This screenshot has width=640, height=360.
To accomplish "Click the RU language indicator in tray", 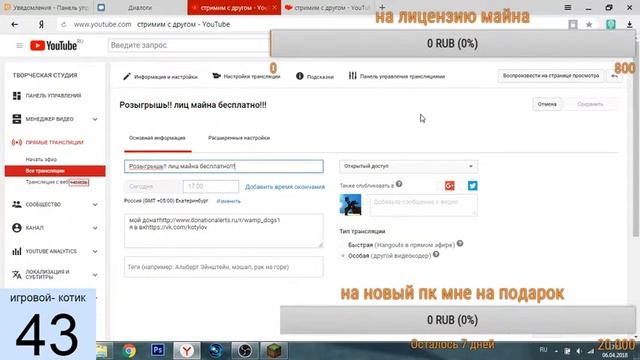I will [543, 350].
